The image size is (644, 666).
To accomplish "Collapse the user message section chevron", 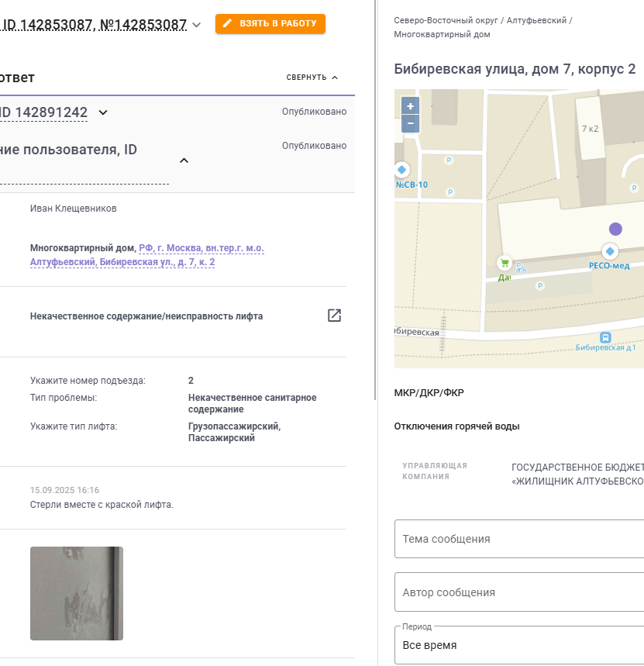I will pos(184,160).
